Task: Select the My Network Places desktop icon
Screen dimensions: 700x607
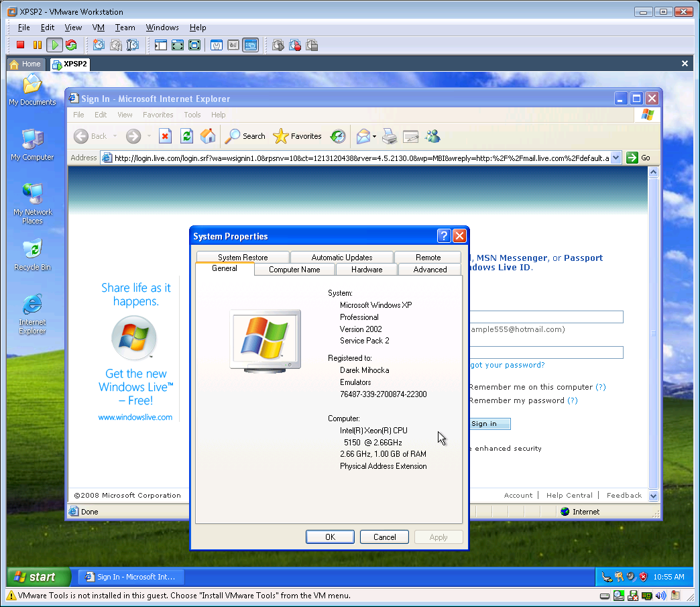Action: pos(32,204)
